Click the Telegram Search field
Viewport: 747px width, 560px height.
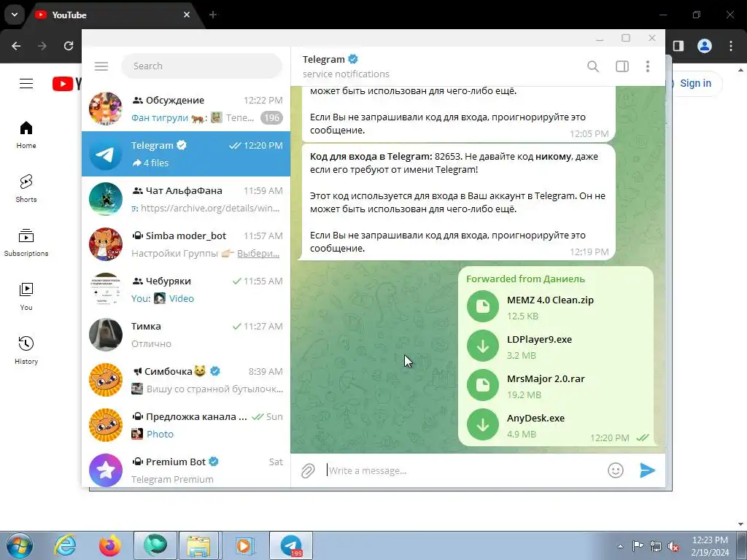tap(202, 66)
